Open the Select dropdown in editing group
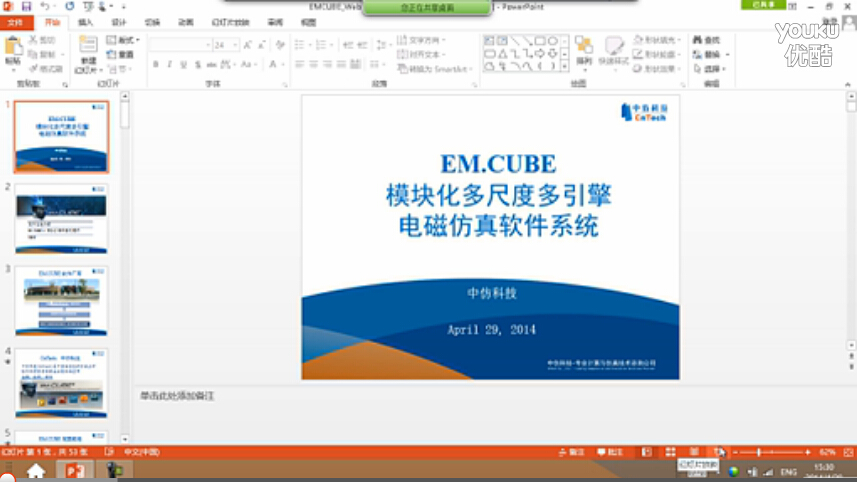Image resolution: width=857 pixels, height=482 pixels. (x=709, y=69)
